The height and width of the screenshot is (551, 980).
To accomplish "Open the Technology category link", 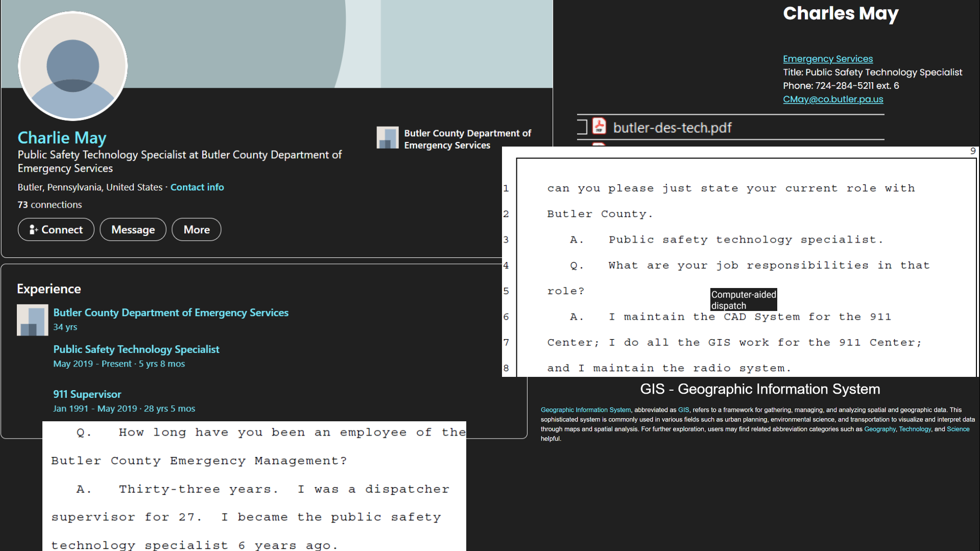I will click(915, 429).
